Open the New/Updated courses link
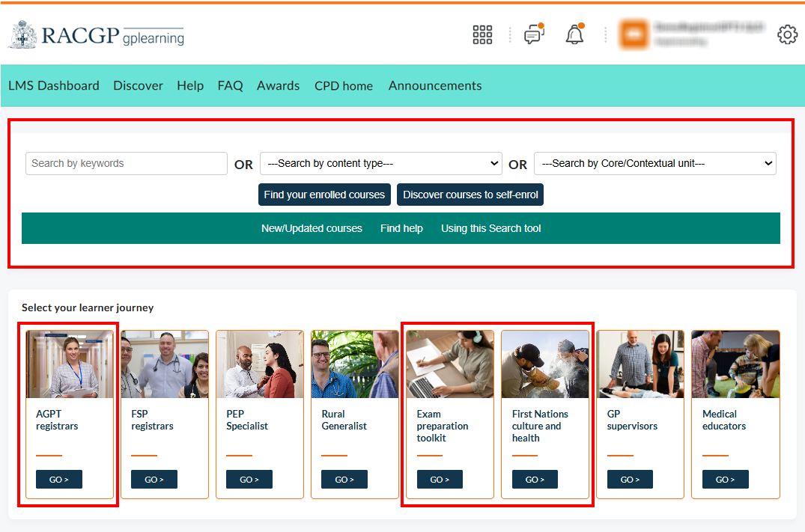 [312, 228]
